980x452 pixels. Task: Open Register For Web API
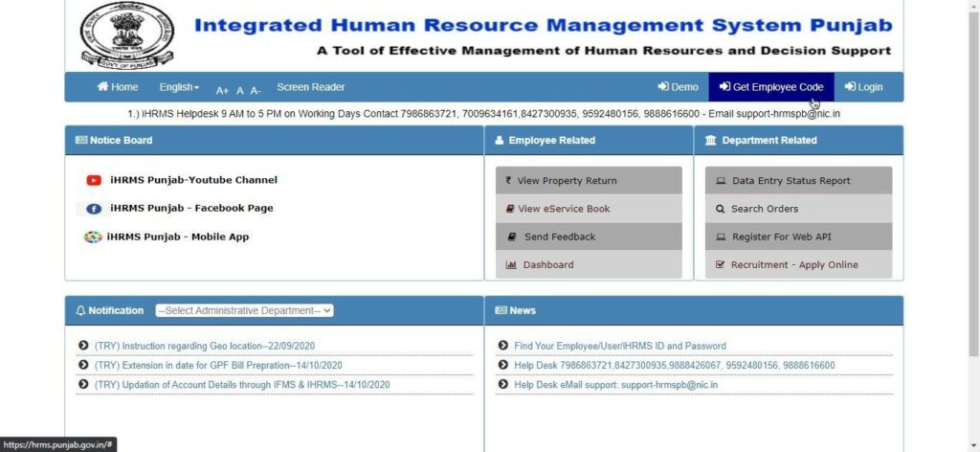pyautogui.click(x=799, y=237)
